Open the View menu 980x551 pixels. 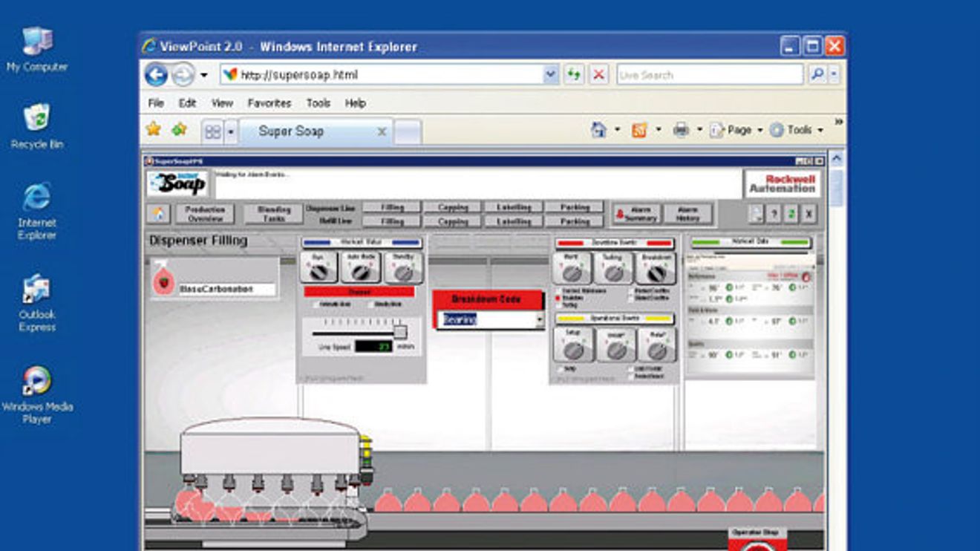tap(222, 103)
